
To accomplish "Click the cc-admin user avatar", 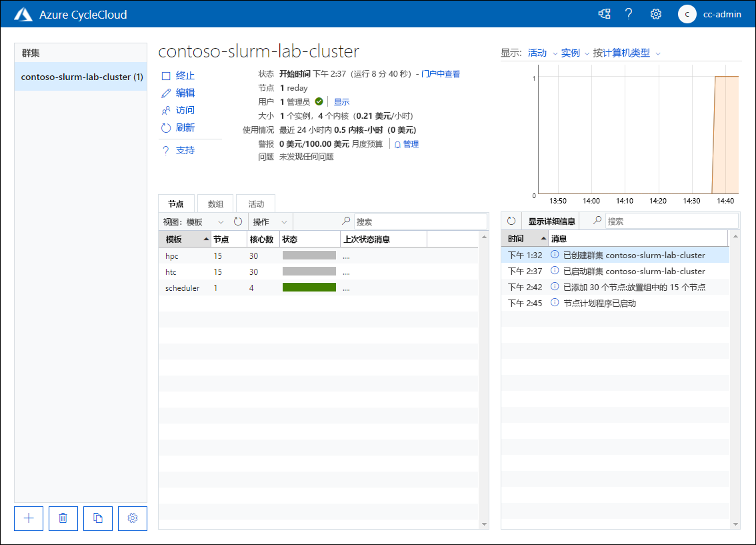I will [x=687, y=14].
